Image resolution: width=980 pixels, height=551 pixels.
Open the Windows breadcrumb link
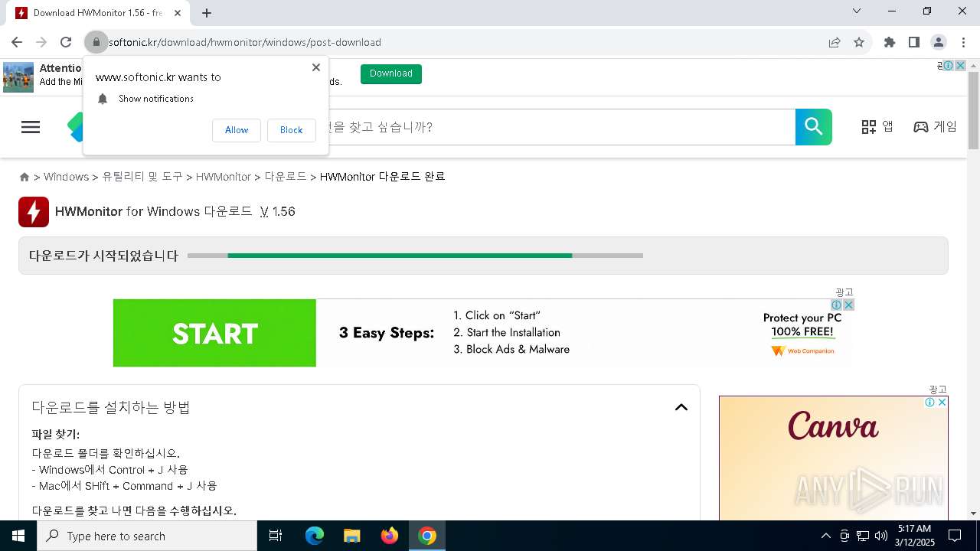point(66,177)
